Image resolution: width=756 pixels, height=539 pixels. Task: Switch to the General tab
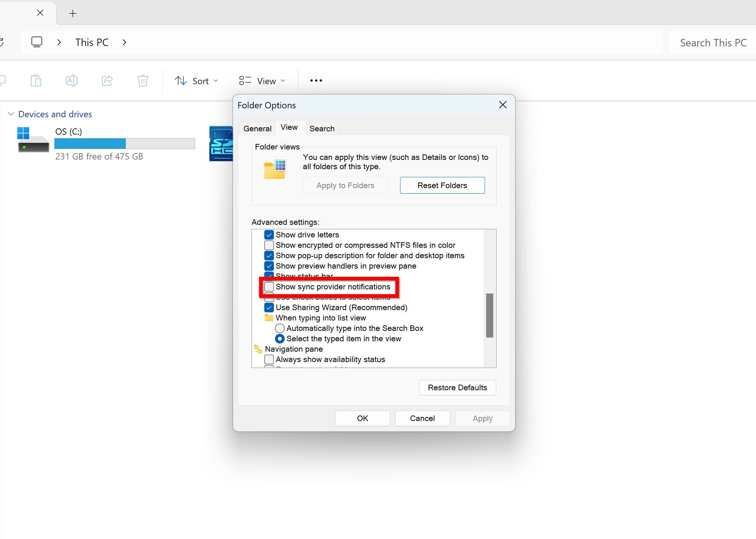[x=257, y=128]
